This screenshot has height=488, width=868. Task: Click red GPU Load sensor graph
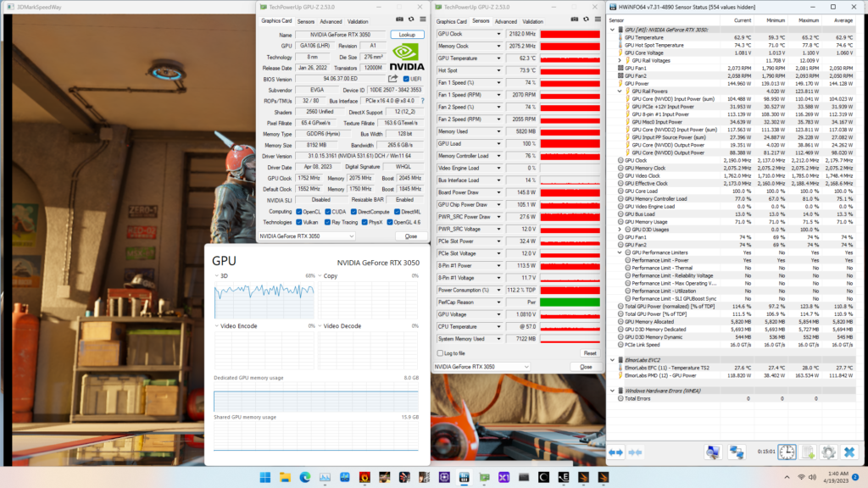(570, 144)
